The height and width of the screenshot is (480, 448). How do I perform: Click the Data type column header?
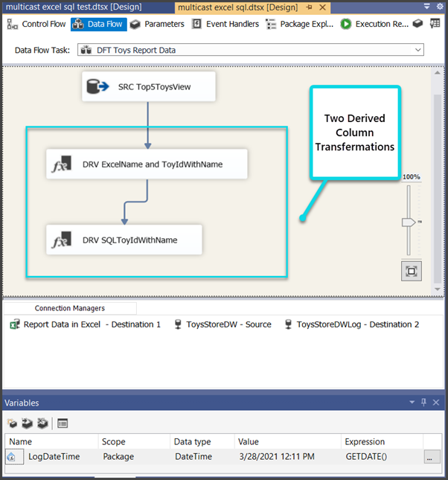202,441
